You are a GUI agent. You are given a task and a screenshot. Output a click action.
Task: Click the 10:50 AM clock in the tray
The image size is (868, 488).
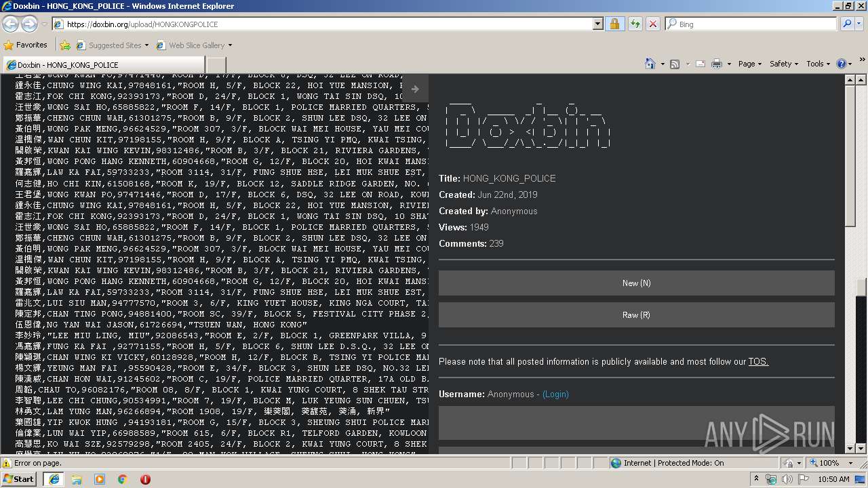[833, 479]
